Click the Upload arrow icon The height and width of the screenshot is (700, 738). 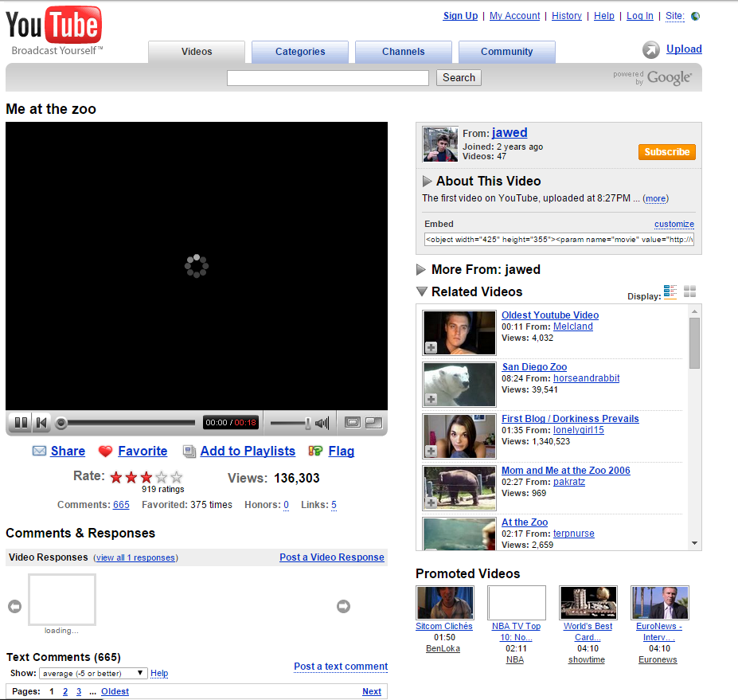click(651, 49)
